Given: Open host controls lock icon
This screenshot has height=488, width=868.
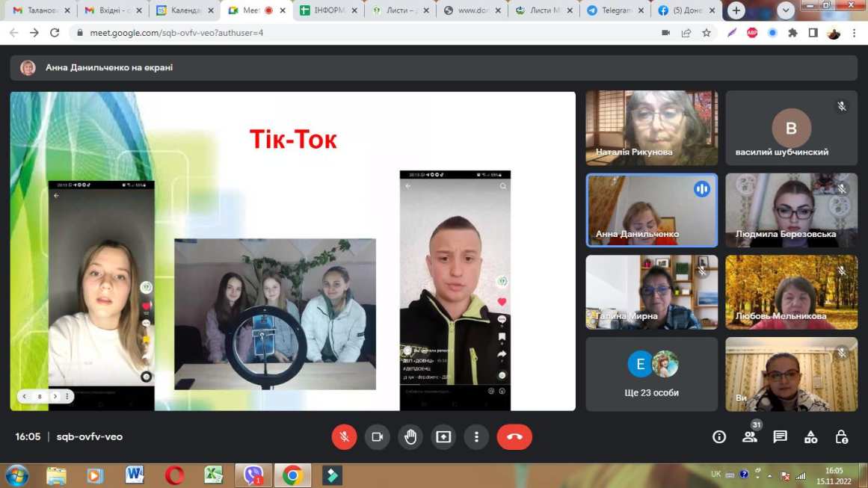Looking at the screenshot, I should click(x=841, y=437).
